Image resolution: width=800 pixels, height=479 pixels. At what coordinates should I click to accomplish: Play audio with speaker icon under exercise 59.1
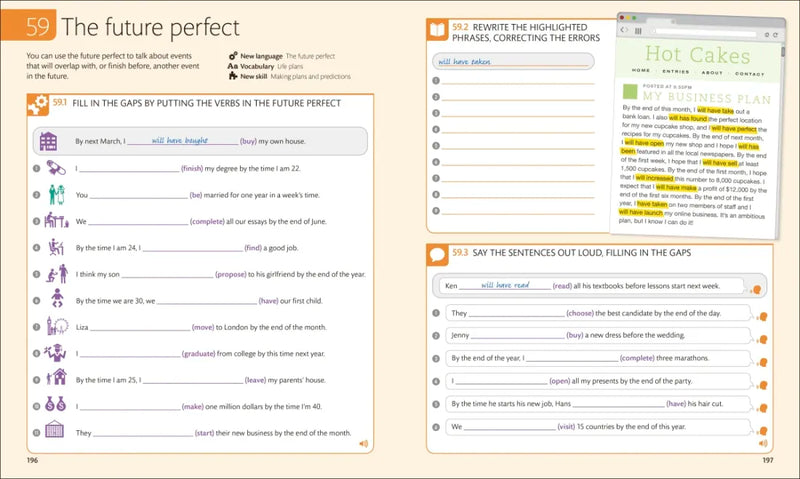[x=362, y=443]
